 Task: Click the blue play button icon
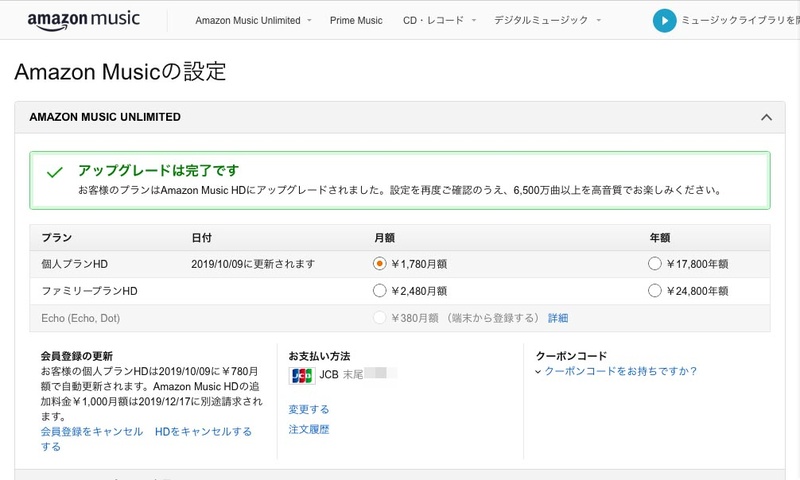point(664,20)
